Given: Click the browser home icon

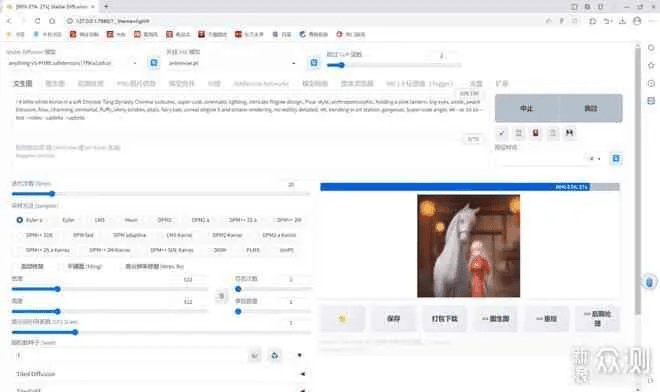Looking at the screenshot, I should (x=52, y=21).
